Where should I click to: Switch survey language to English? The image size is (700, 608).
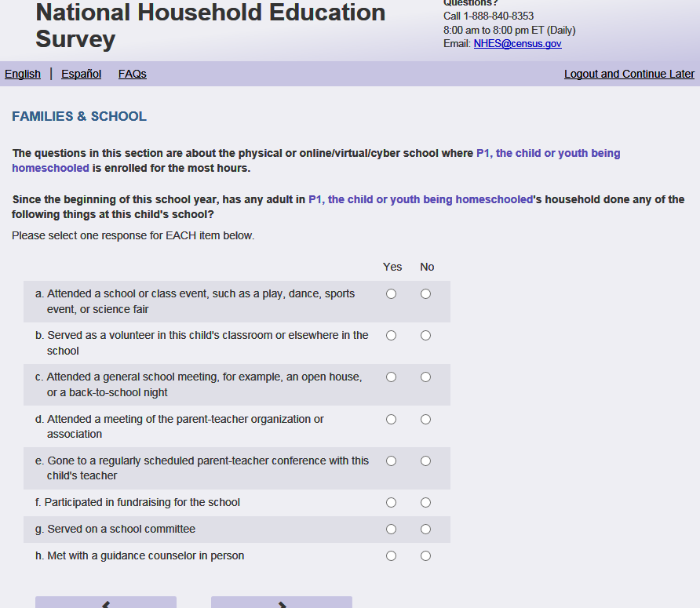pyautogui.click(x=23, y=74)
